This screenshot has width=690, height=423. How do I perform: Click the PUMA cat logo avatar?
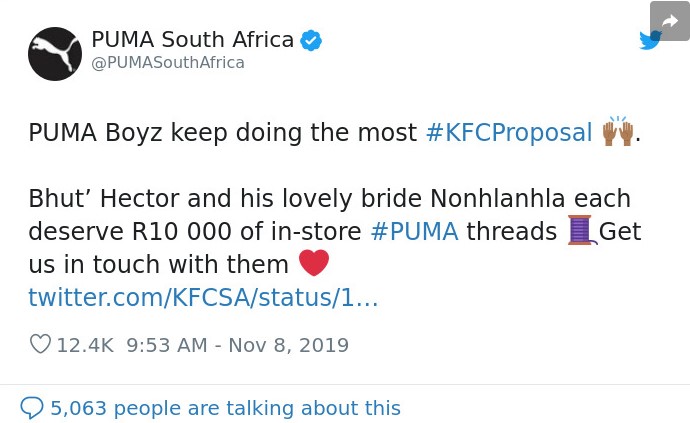(55, 54)
